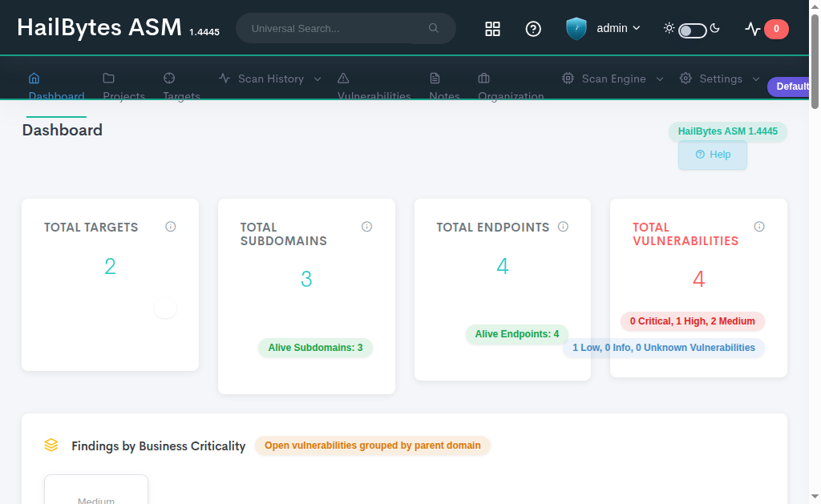The image size is (821, 504).
Task: Click the Universal Search input field
Action: click(337, 28)
